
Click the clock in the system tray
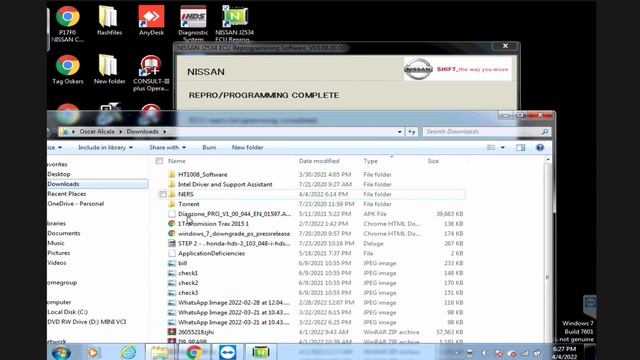coord(565,353)
